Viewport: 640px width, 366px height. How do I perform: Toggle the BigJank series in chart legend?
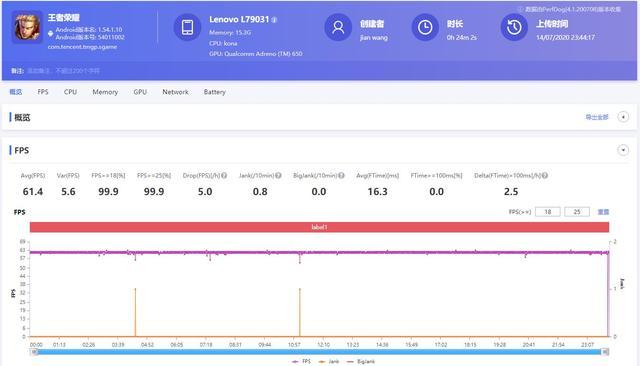361,362
